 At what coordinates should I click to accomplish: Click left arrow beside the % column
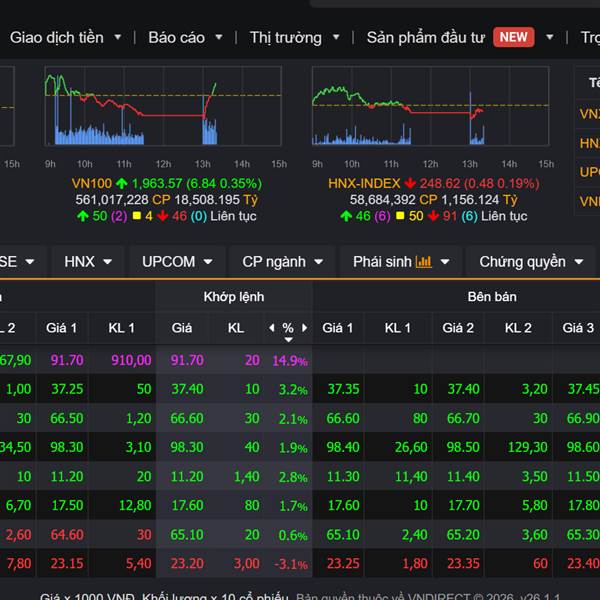[x=271, y=328]
